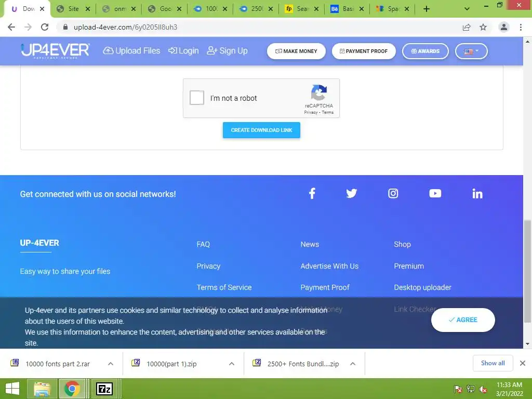Open the Chrome profile avatar
532x399 pixels.
pyautogui.click(x=504, y=27)
